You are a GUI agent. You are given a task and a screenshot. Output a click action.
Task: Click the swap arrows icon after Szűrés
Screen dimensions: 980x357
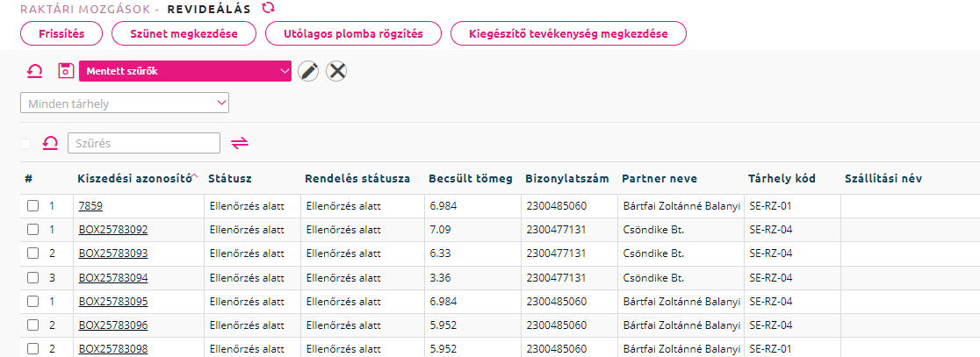pos(240,144)
